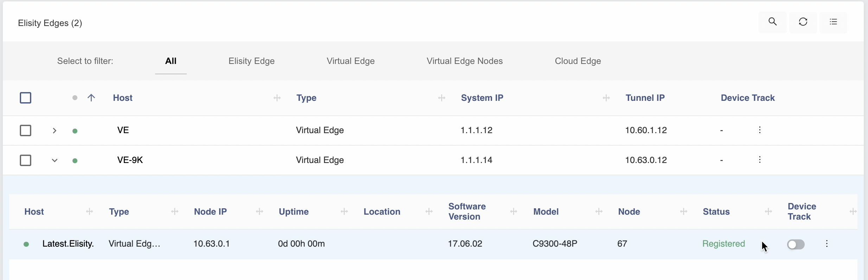Click green status dot of VE-9K row

[75, 161]
